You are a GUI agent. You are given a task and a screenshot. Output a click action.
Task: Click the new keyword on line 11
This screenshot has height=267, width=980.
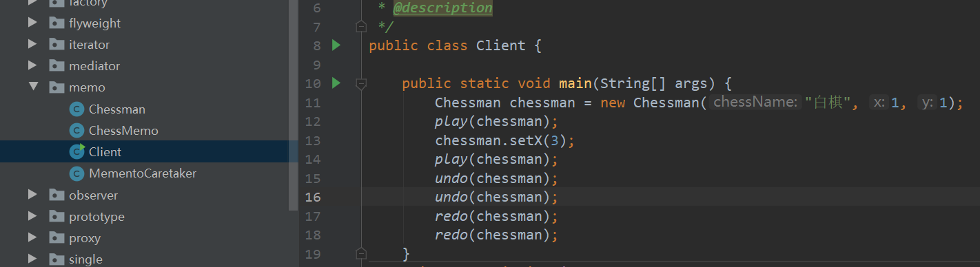(x=613, y=103)
